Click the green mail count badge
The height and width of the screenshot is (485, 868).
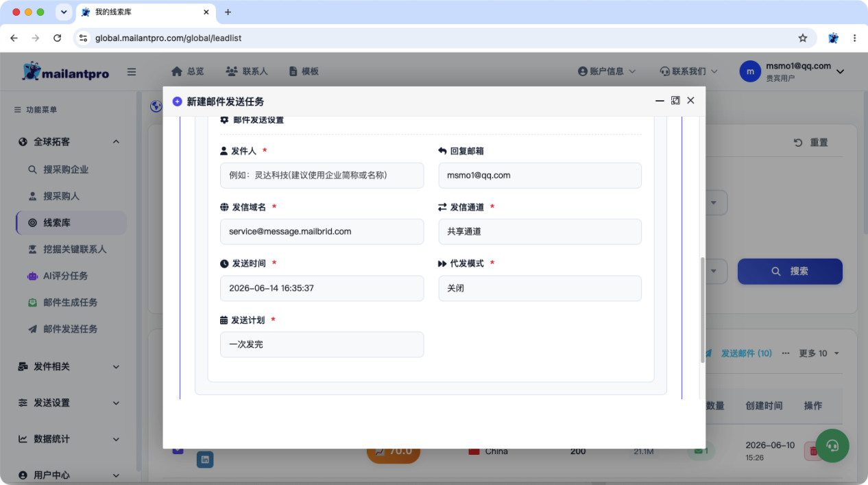[x=702, y=451]
